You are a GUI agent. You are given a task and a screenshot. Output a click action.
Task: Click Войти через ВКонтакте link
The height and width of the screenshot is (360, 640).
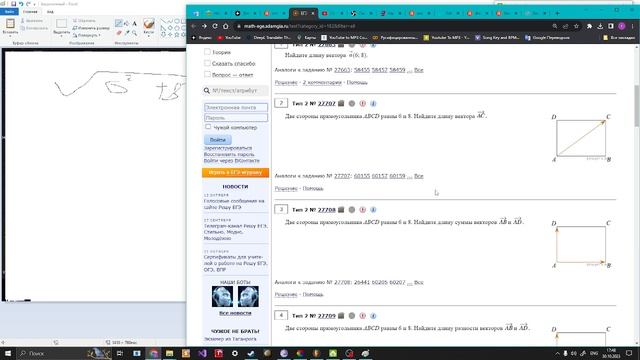[x=231, y=160]
